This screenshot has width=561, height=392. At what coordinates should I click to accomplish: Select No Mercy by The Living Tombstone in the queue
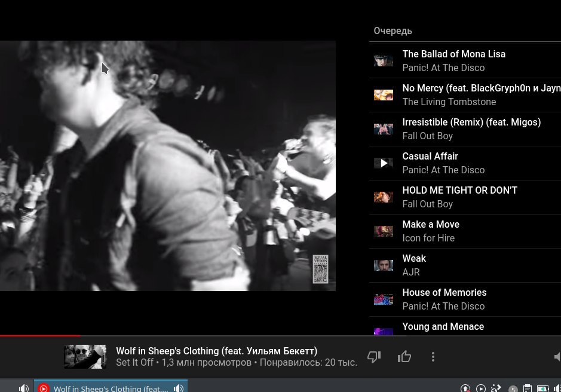pos(465,95)
